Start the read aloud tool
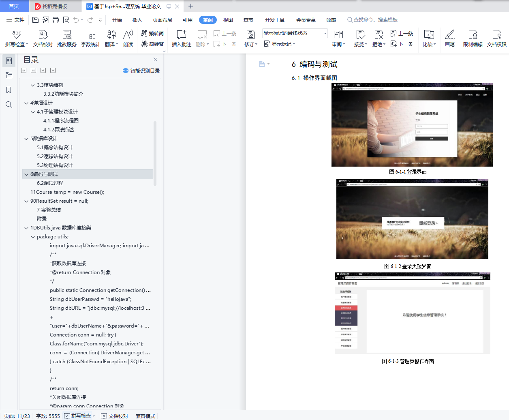Image resolution: width=509 pixels, height=420 pixels. tap(128, 39)
